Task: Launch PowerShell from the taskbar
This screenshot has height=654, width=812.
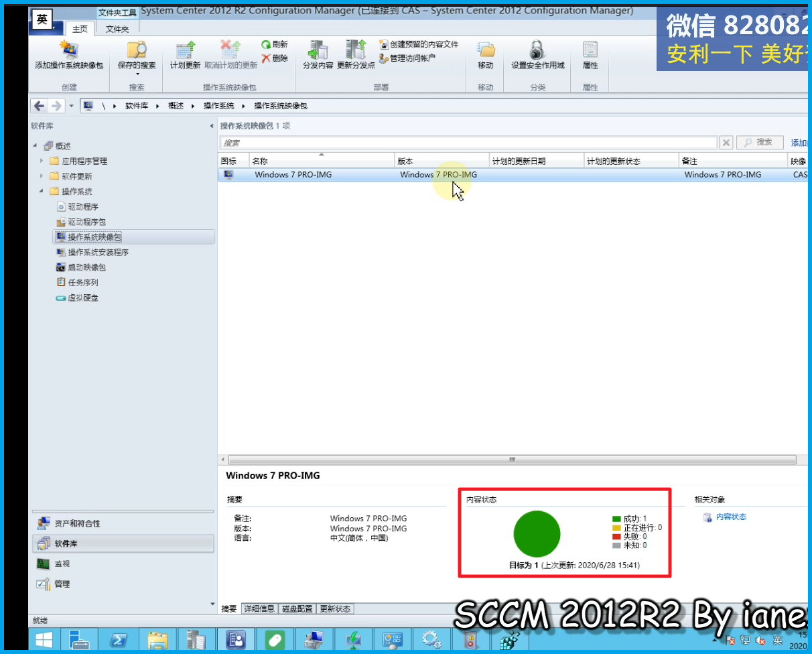Action: coord(119,639)
